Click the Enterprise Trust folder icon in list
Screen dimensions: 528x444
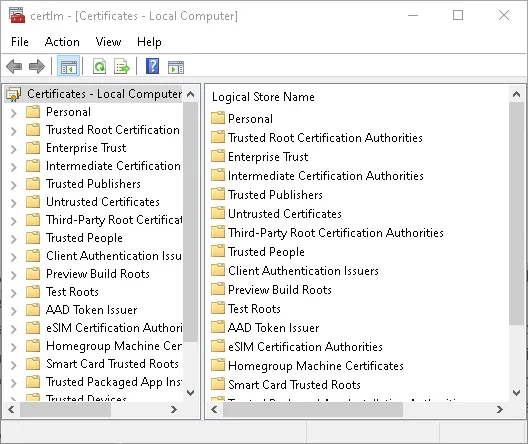pyautogui.click(x=218, y=156)
